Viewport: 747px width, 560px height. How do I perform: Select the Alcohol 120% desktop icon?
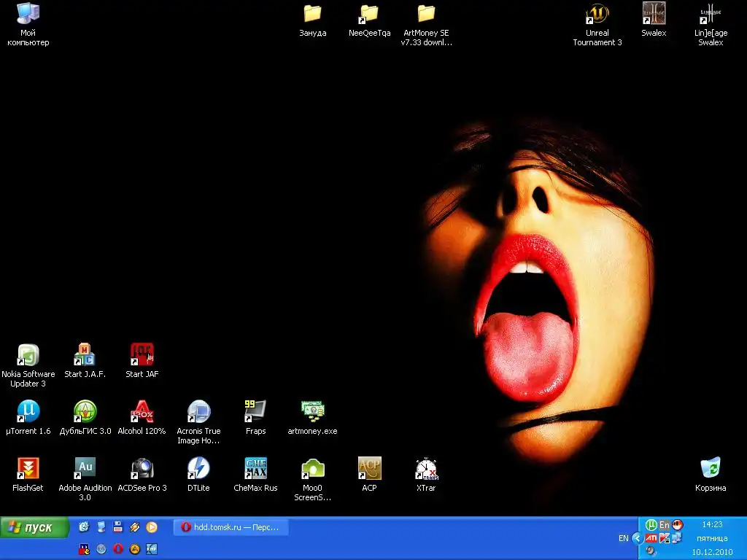pyautogui.click(x=142, y=412)
